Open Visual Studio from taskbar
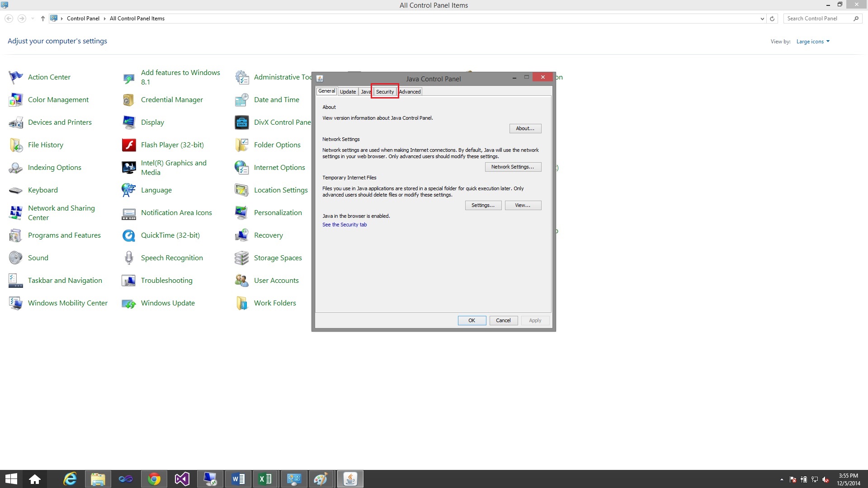This screenshot has width=868, height=488. pos(182,479)
